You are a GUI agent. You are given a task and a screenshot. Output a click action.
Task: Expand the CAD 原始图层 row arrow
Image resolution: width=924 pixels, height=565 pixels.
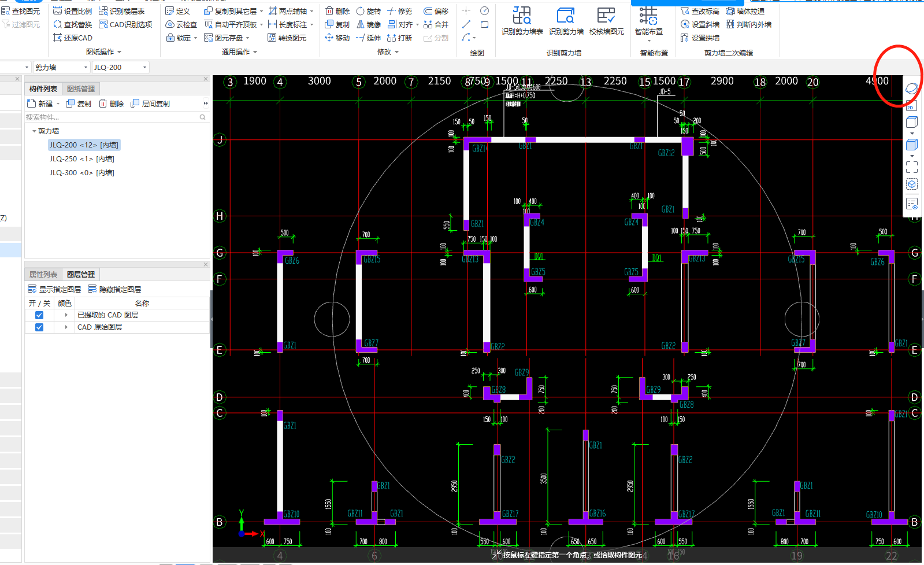point(66,327)
